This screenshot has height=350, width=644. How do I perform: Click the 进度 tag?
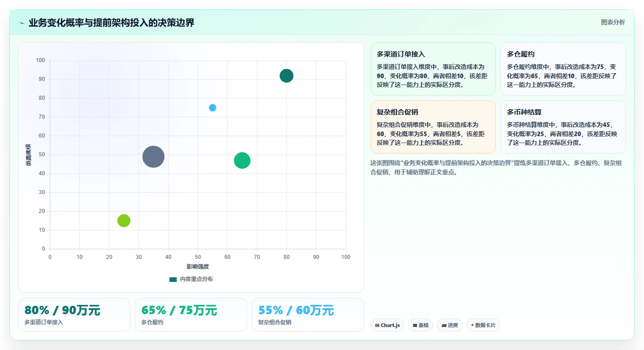tap(450, 325)
